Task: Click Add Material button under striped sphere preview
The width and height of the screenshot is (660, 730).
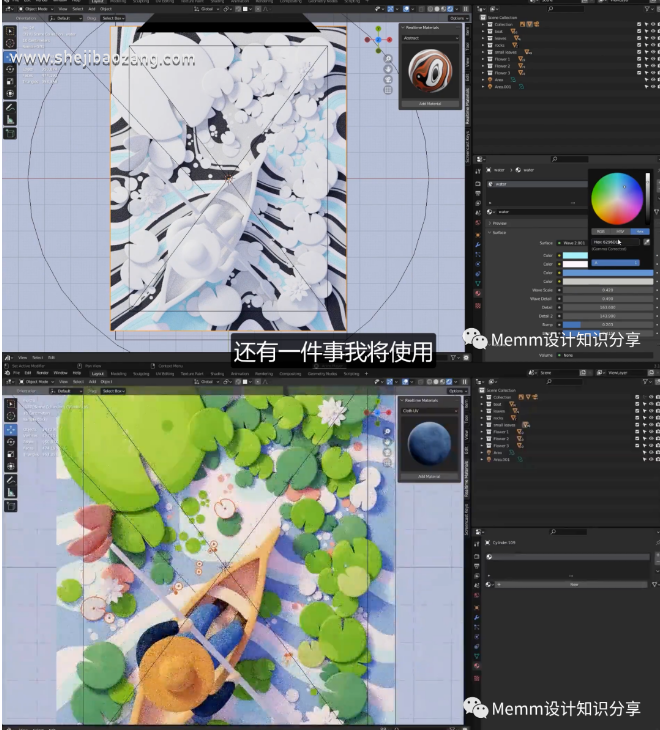Action: pos(430,103)
